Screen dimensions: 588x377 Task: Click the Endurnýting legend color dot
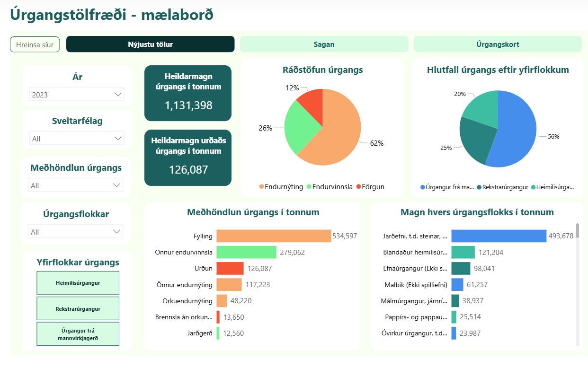click(x=262, y=187)
